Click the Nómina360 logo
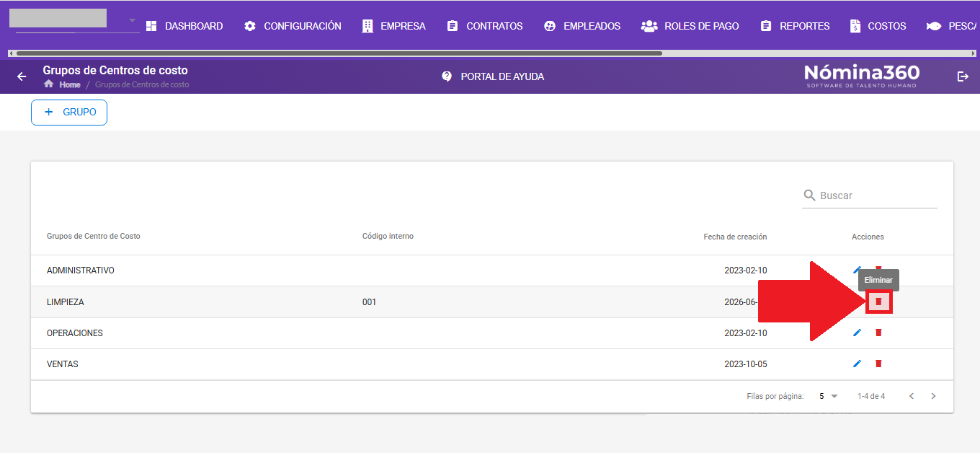The image size is (980, 453). (x=862, y=76)
